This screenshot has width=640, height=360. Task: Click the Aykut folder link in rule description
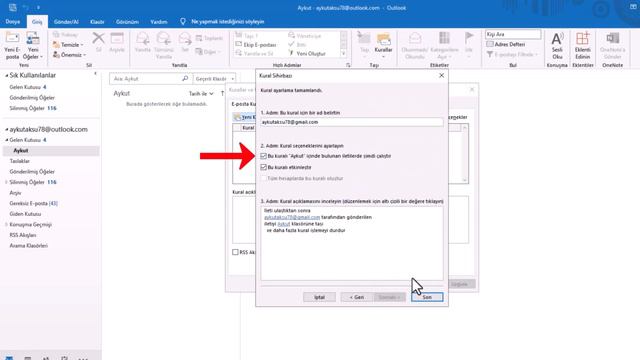[x=284, y=224]
